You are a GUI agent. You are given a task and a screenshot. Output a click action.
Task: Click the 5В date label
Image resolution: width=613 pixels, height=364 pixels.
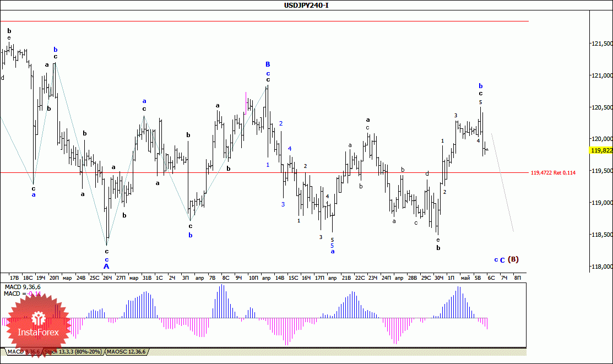pos(478,278)
